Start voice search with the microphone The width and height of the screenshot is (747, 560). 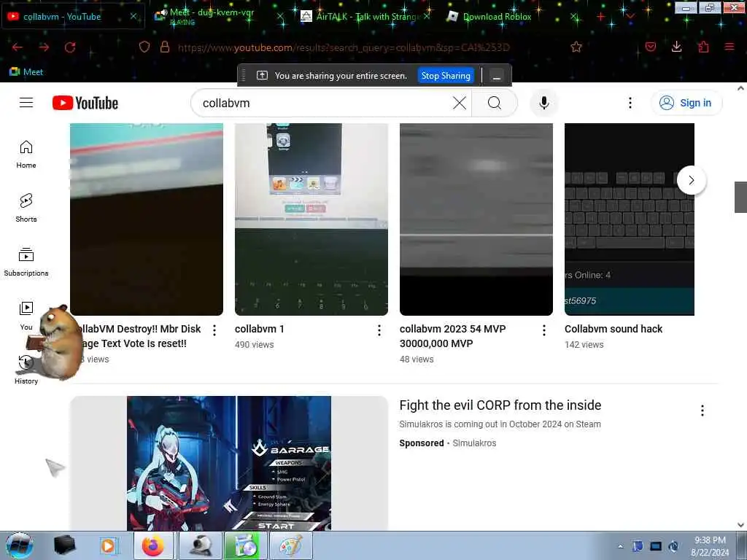click(544, 103)
